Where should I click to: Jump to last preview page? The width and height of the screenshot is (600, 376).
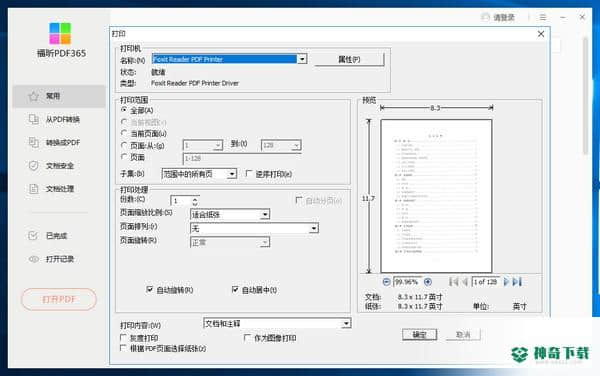(x=517, y=282)
